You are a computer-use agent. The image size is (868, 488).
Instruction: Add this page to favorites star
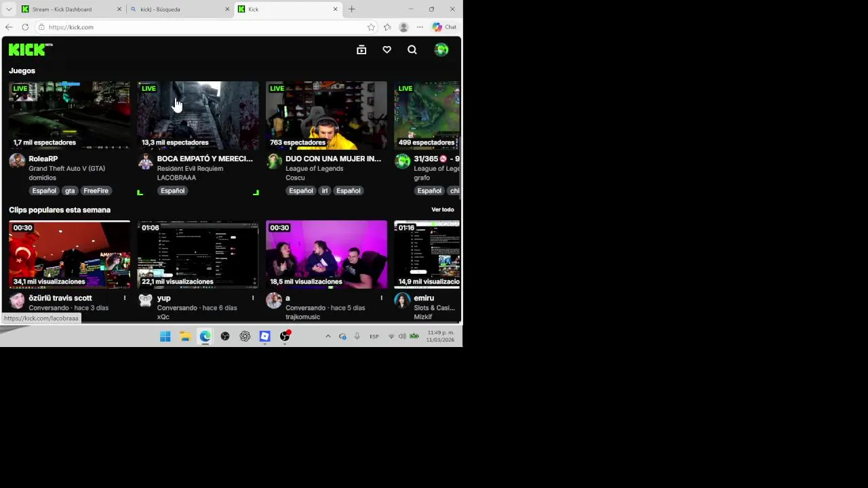(371, 27)
